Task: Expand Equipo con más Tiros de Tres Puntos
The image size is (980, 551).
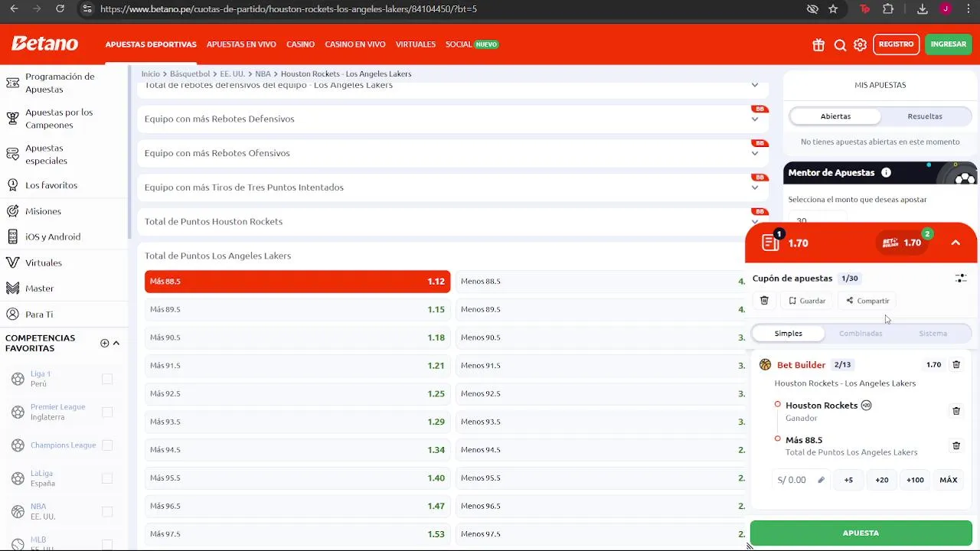Action: coord(452,187)
